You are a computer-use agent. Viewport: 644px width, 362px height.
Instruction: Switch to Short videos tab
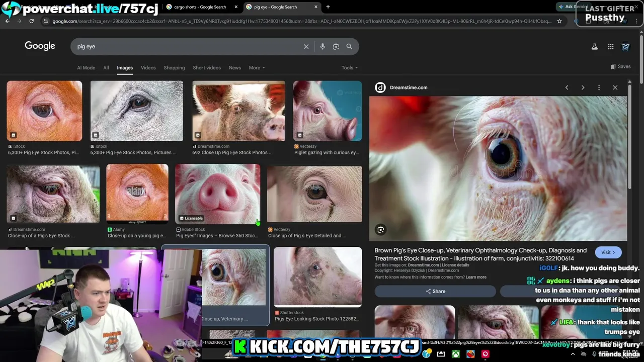click(x=207, y=68)
